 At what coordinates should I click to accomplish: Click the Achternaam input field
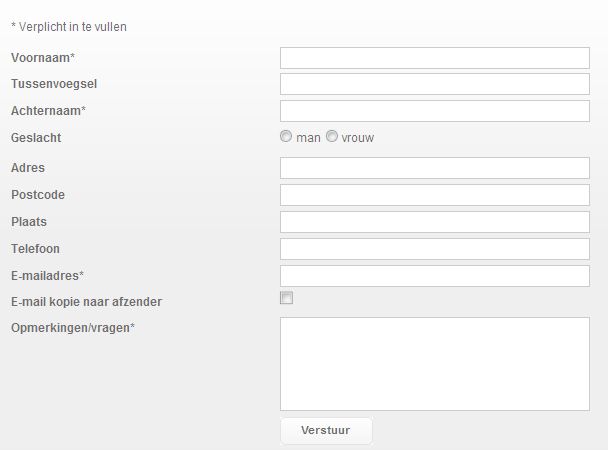click(435, 111)
